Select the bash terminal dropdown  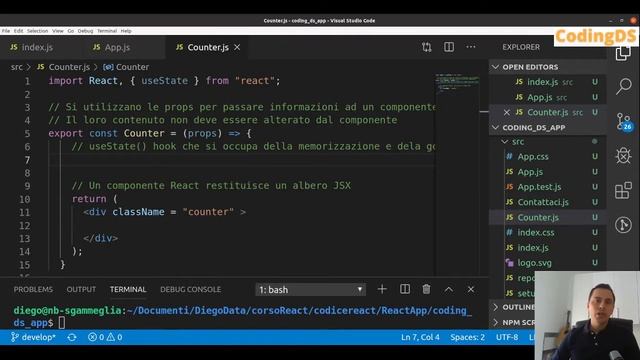click(x=310, y=290)
